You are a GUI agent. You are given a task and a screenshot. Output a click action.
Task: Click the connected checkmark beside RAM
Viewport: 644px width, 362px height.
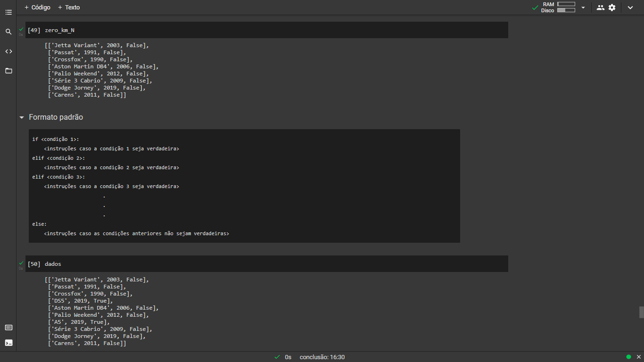click(x=535, y=8)
